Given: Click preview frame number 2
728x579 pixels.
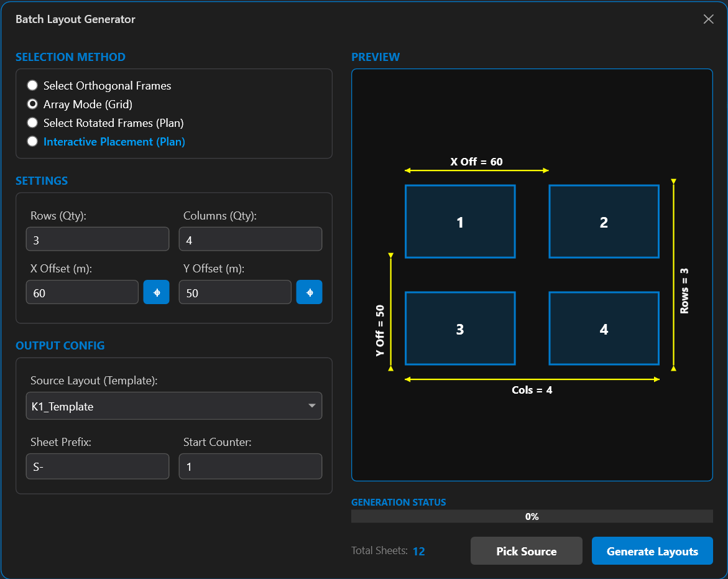Looking at the screenshot, I should (x=604, y=222).
